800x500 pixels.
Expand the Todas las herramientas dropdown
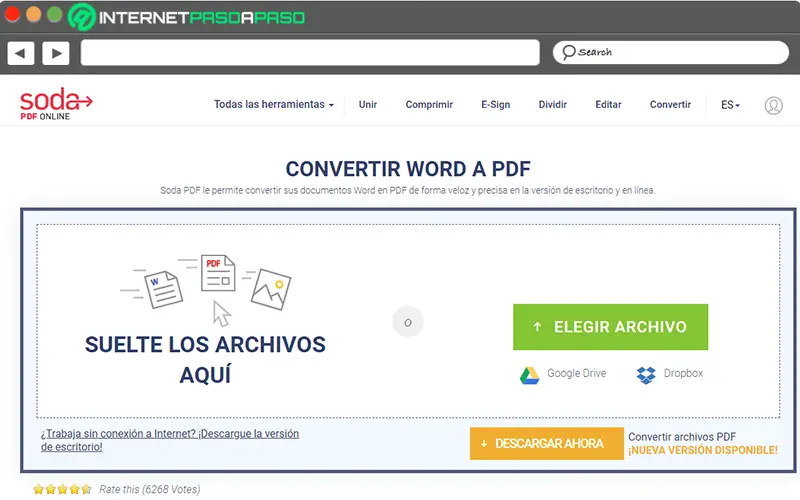[273, 105]
